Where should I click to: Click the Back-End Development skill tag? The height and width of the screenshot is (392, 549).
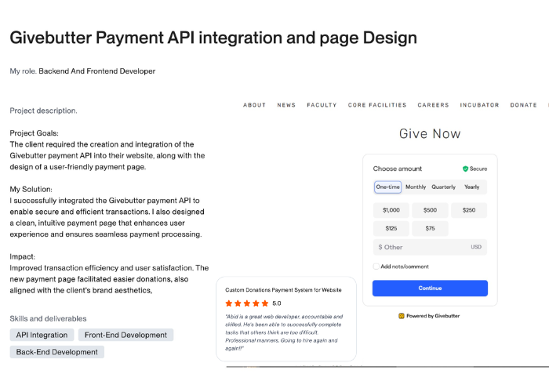coord(56,352)
